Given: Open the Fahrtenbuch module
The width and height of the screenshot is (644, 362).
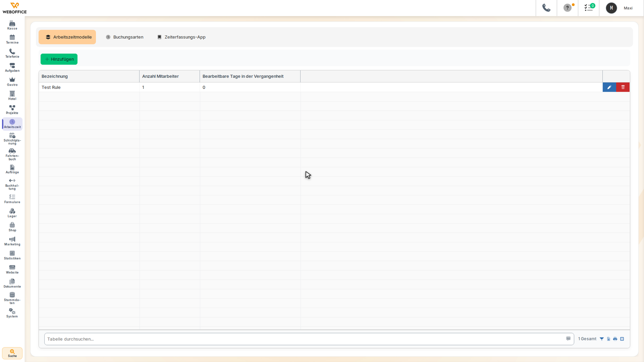Looking at the screenshot, I should (12, 154).
